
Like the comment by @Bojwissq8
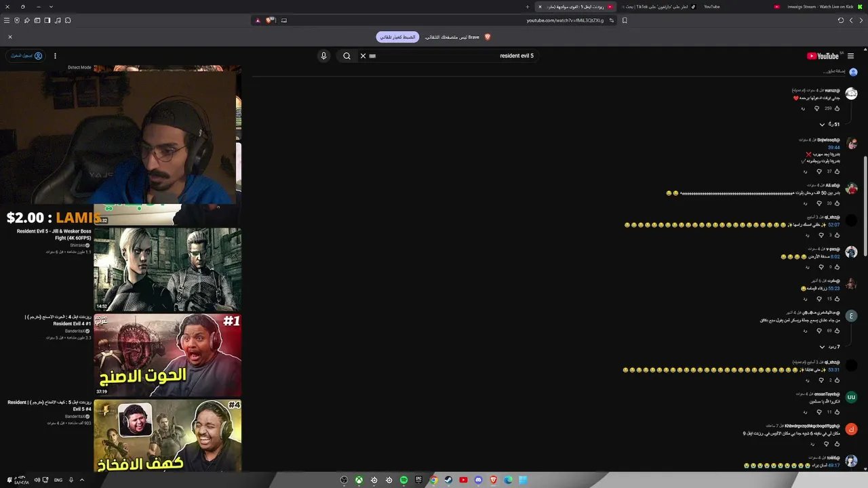click(x=837, y=171)
